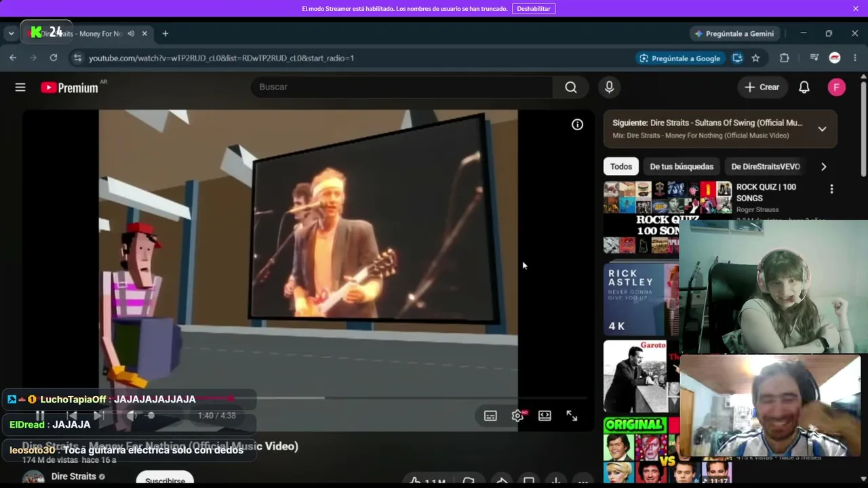This screenshot has height=488, width=868.
Task: Go to previous video in player
Action: pos(71,415)
